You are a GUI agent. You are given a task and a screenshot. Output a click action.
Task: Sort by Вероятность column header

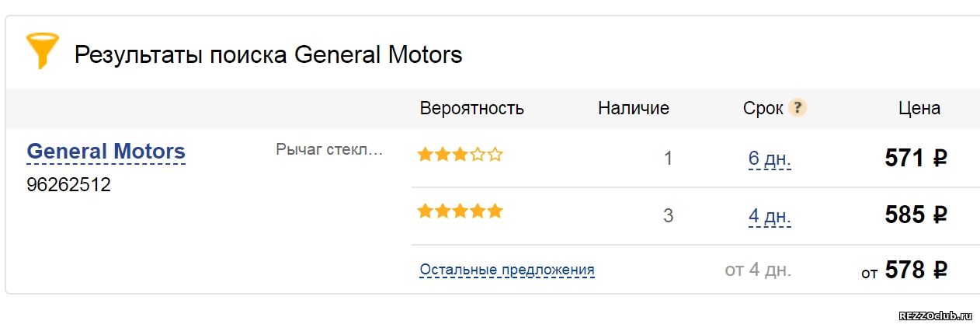click(472, 108)
